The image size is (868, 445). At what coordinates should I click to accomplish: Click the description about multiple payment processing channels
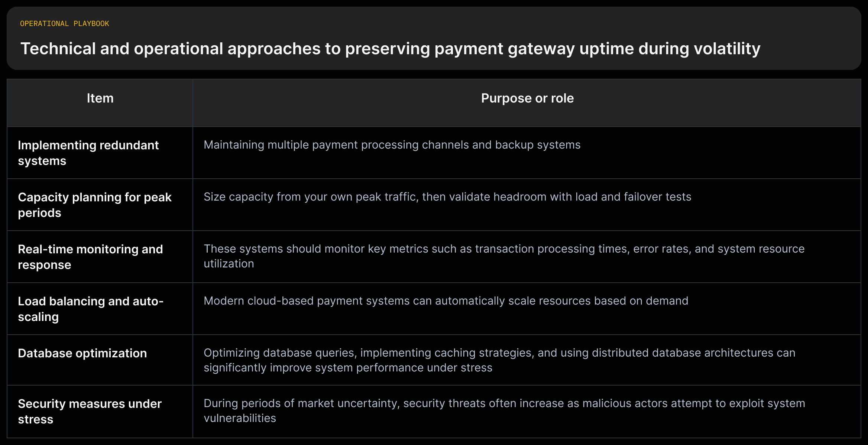pos(392,144)
